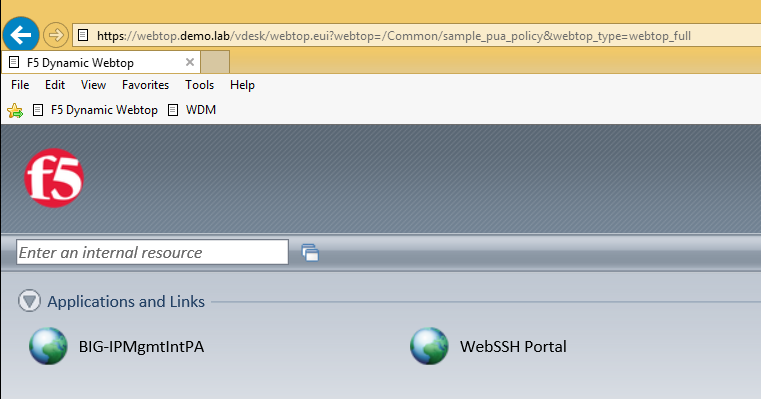761x399 pixels.
Task: Click the page icon in the address bar
Action: [83, 35]
